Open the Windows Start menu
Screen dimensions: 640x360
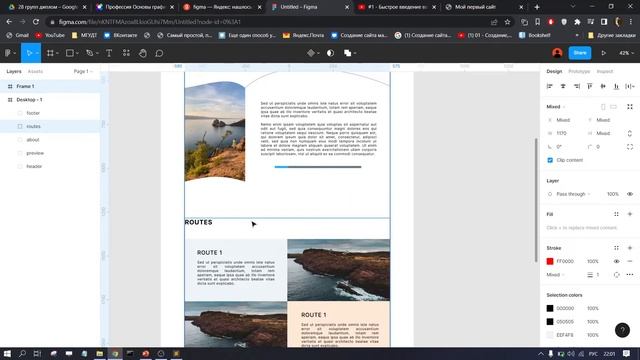(7, 353)
